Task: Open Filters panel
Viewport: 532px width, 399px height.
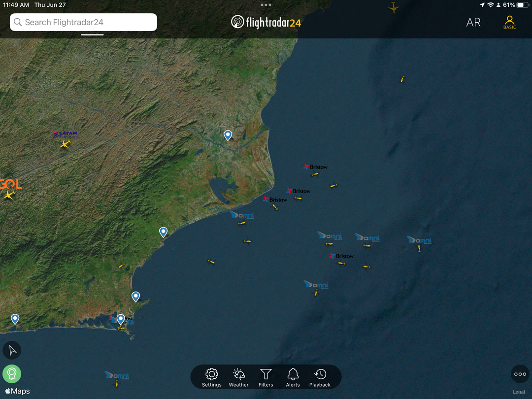Action: [x=266, y=378]
